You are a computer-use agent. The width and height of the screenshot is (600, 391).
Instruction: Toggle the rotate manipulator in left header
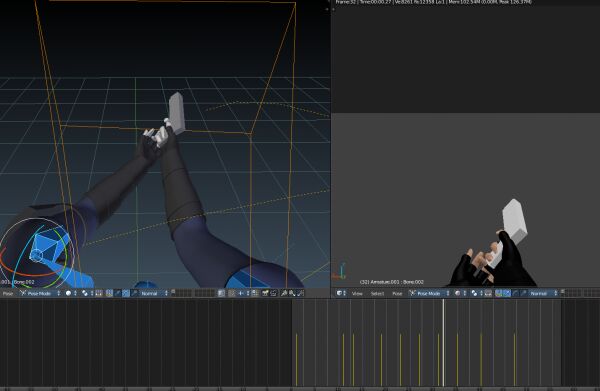[x=126, y=293]
